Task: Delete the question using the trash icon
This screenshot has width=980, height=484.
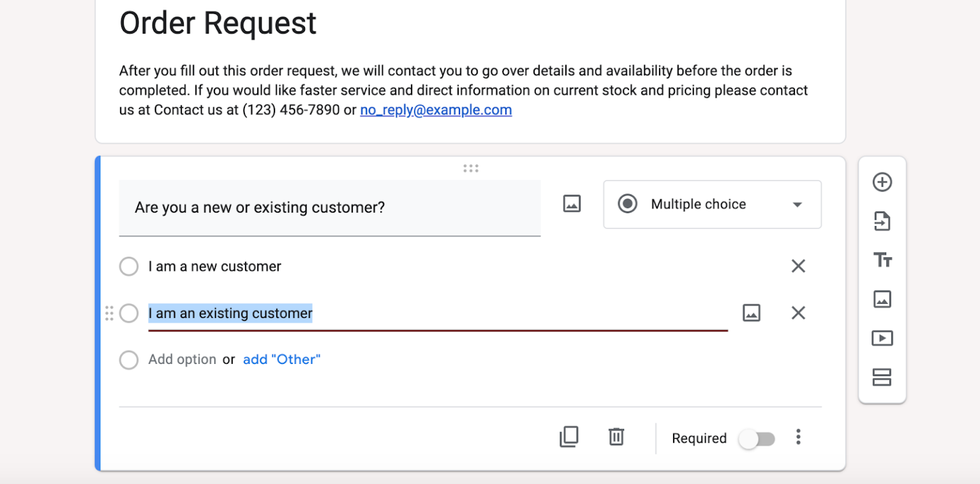Action: coord(616,437)
